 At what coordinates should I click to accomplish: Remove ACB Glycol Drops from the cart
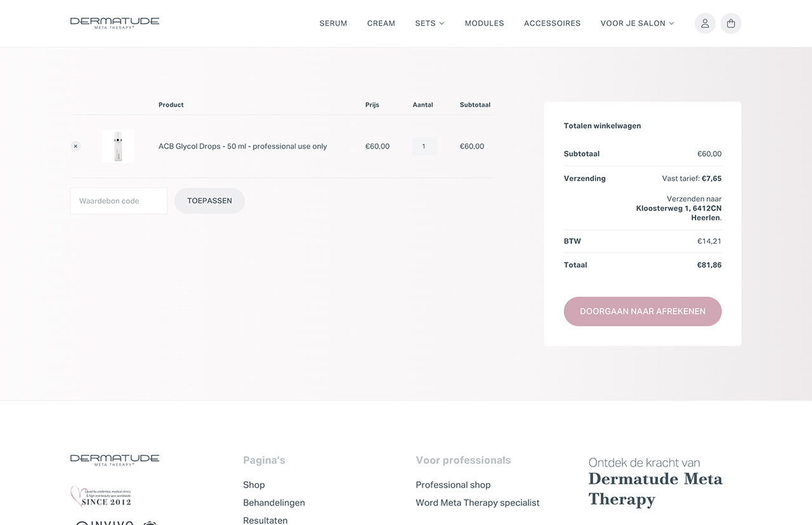tap(75, 146)
